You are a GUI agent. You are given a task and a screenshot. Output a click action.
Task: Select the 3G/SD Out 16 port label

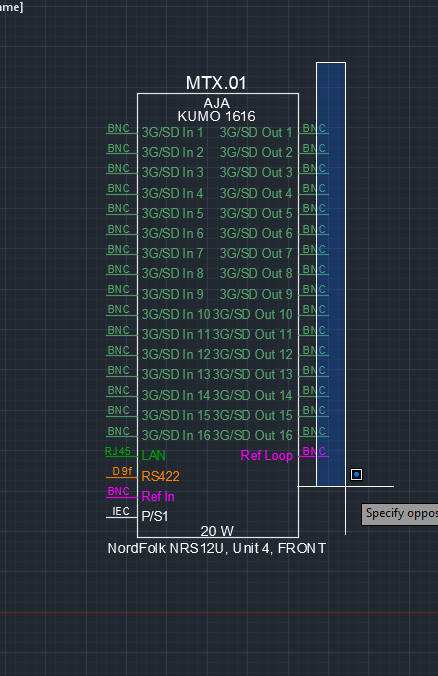[x=253, y=435]
